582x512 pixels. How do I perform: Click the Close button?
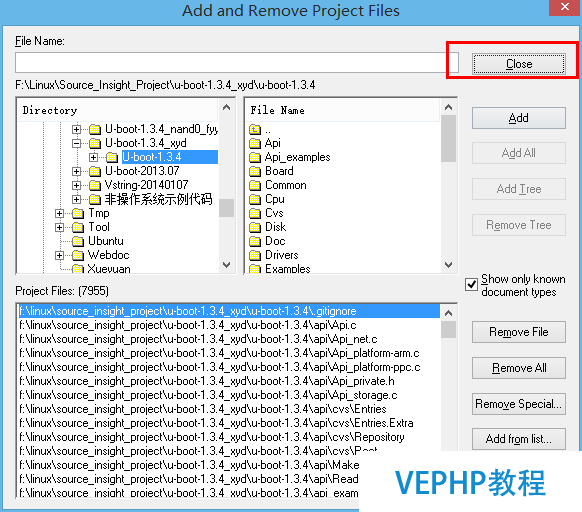pyautogui.click(x=519, y=64)
